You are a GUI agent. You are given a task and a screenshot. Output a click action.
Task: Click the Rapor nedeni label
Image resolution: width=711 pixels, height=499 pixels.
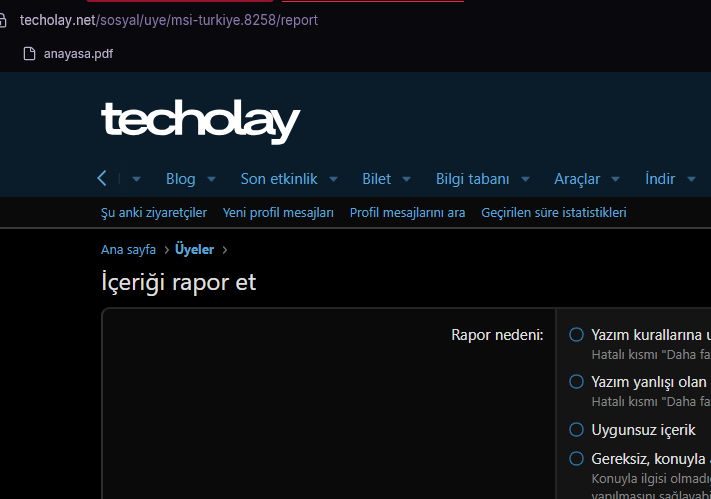coord(497,335)
